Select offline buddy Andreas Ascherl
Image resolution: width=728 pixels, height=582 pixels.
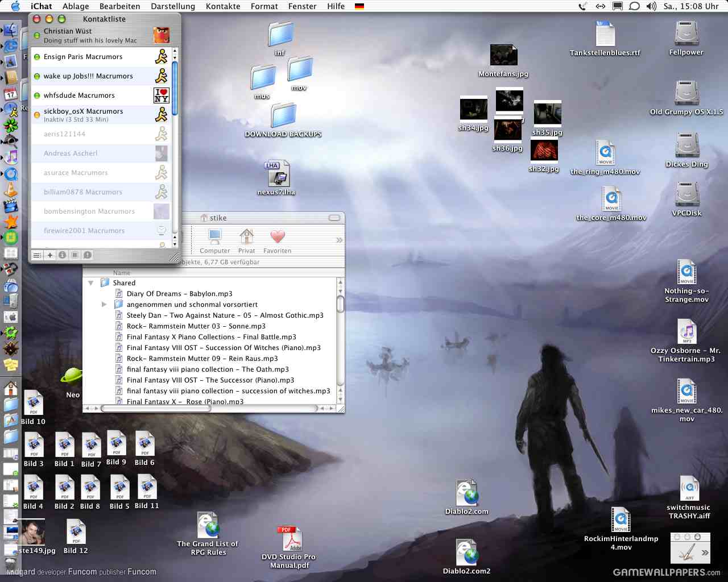(101, 153)
